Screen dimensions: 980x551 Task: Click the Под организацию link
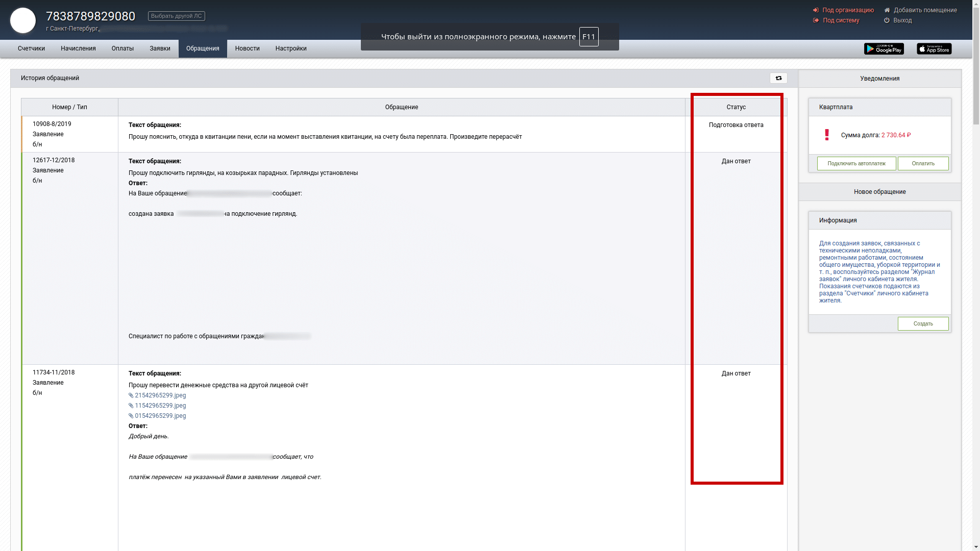(848, 10)
